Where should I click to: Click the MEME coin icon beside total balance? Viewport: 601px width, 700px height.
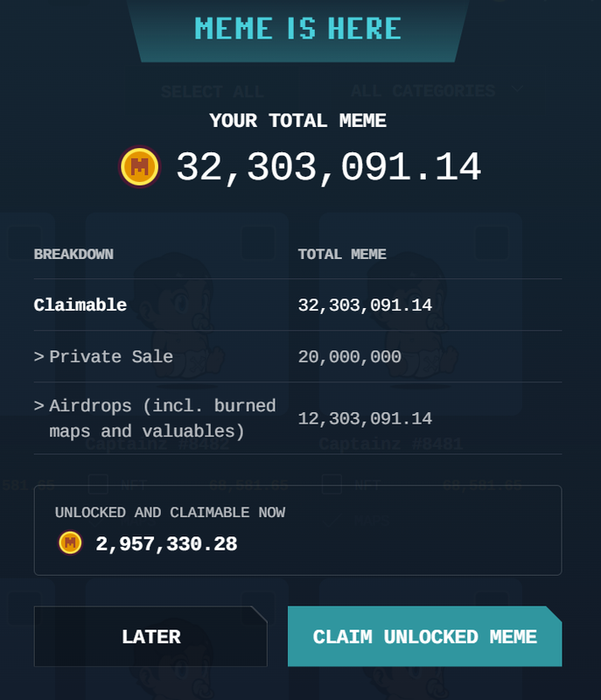(x=140, y=166)
